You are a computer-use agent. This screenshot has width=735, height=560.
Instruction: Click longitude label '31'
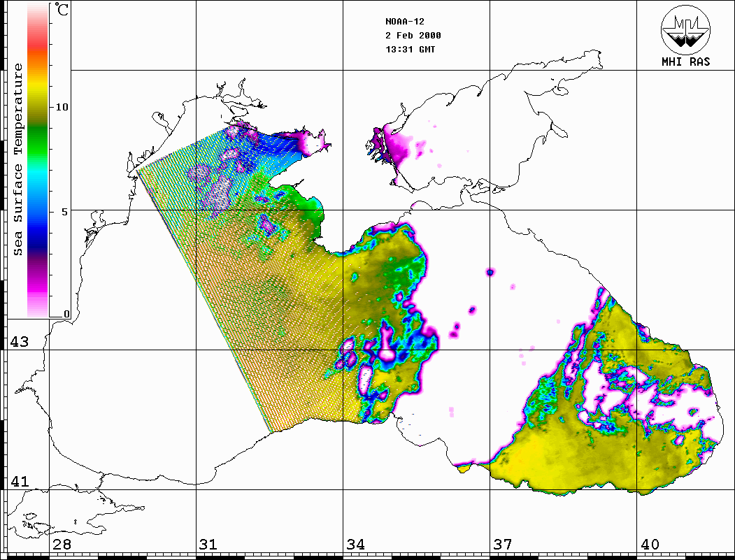pos(208,544)
